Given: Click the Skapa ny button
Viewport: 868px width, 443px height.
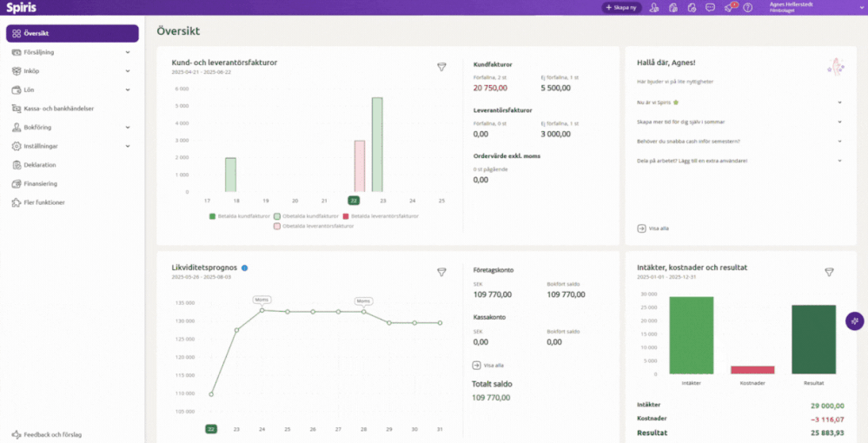Looking at the screenshot, I should 620,8.
